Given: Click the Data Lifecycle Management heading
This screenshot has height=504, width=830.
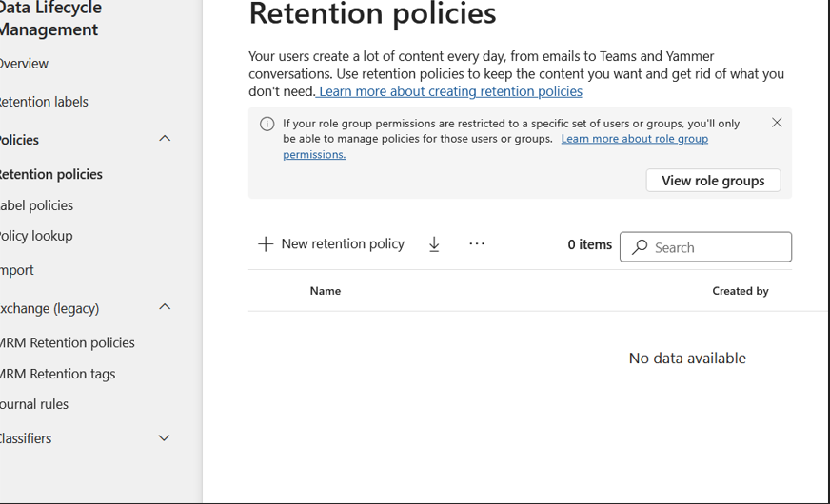Looking at the screenshot, I should pyautogui.click(x=50, y=18).
